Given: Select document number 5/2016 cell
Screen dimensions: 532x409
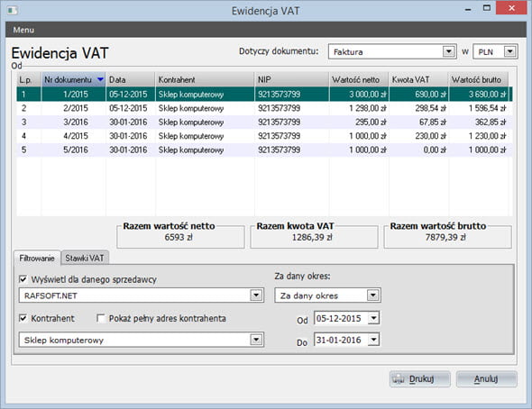Looking at the screenshot, I should coord(74,150).
